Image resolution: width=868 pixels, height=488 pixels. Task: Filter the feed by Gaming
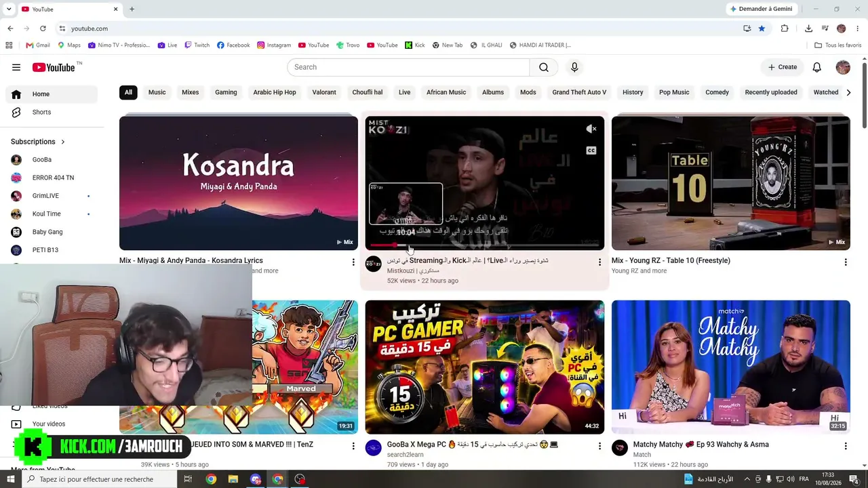[x=226, y=92]
